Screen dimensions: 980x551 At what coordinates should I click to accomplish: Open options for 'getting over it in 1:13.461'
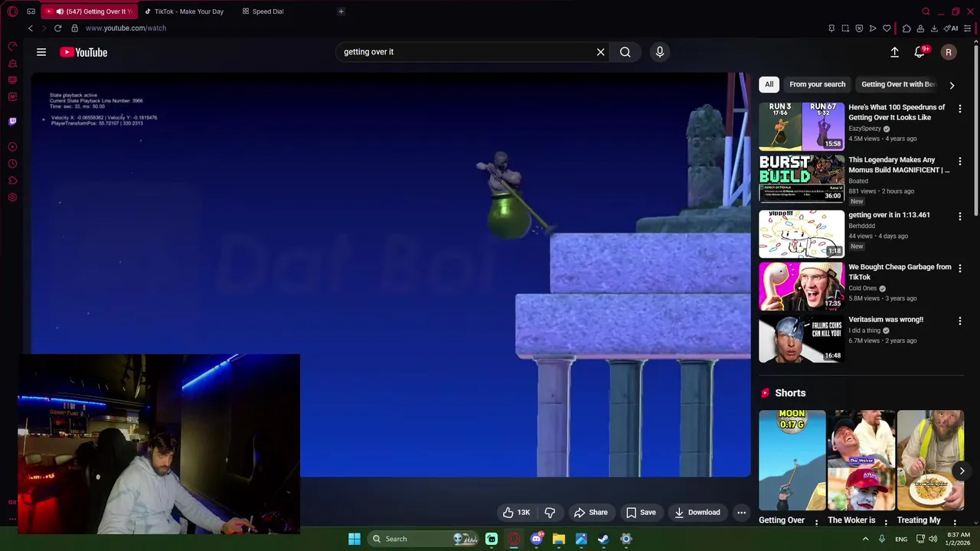pos(959,217)
